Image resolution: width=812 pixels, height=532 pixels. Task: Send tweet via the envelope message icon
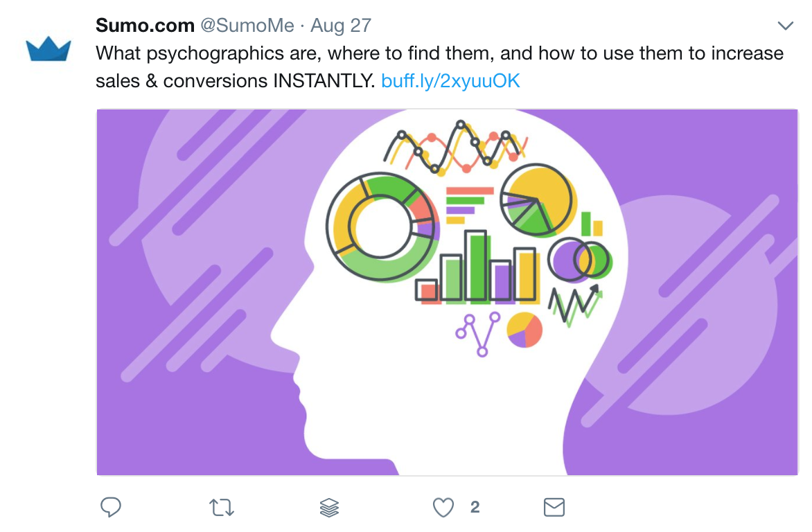tap(554, 507)
